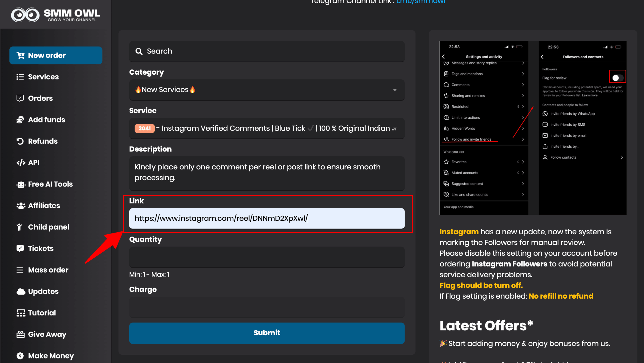The image size is (644, 363).
Task: Click the Affiliates people icon
Action: click(21, 206)
